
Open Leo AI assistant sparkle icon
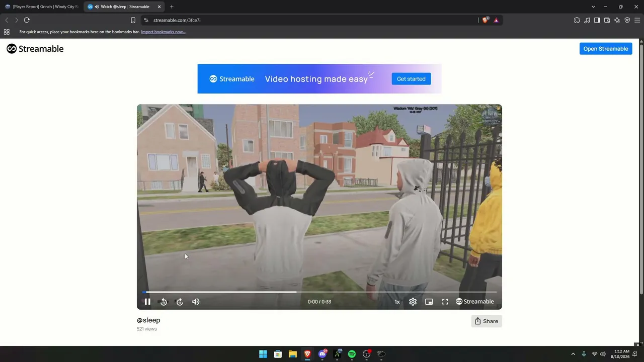point(617,20)
